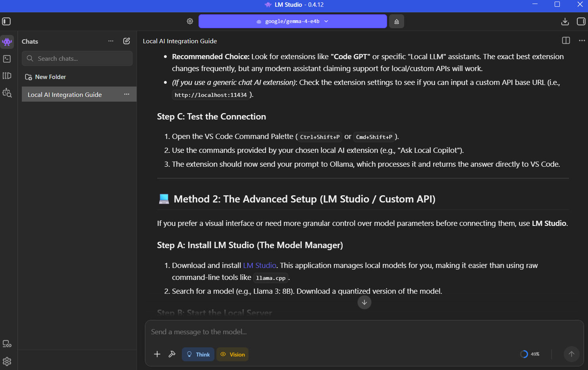The width and height of the screenshot is (588, 370).
Task: Follow the LM Studio hyperlink
Action: 260,265
